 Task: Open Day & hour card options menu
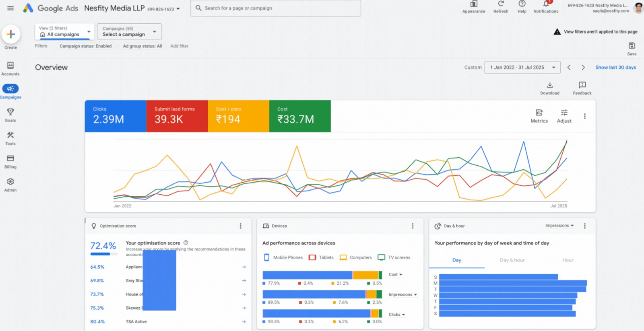click(585, 226)
